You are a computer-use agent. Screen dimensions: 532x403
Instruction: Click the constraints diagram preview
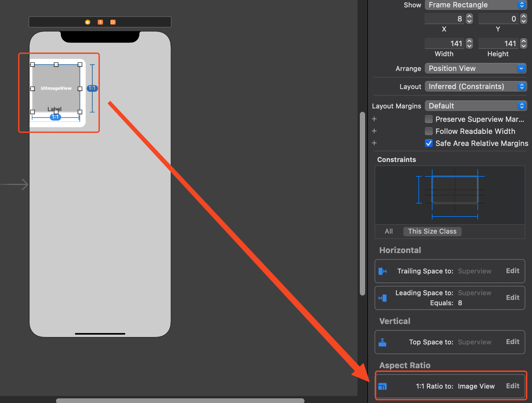pos(450,195)
